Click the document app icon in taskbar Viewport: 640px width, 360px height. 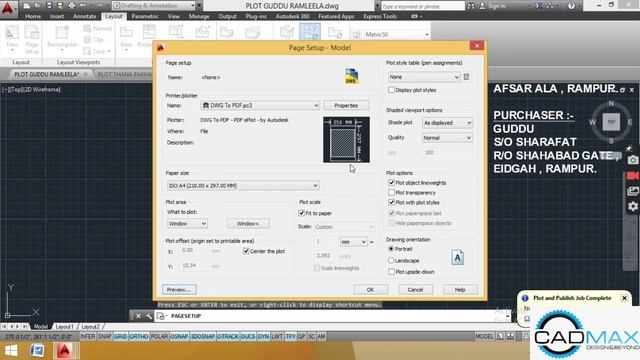click(37, 351)
